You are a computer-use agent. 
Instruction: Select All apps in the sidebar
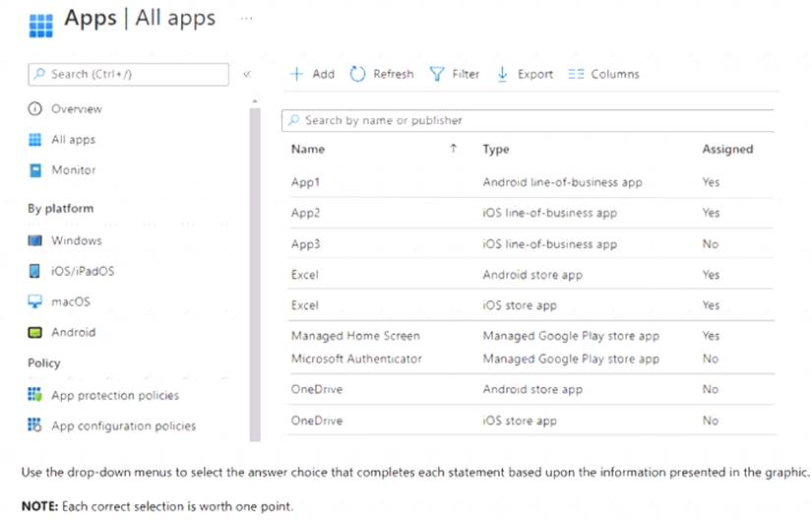tap(73, 140)
